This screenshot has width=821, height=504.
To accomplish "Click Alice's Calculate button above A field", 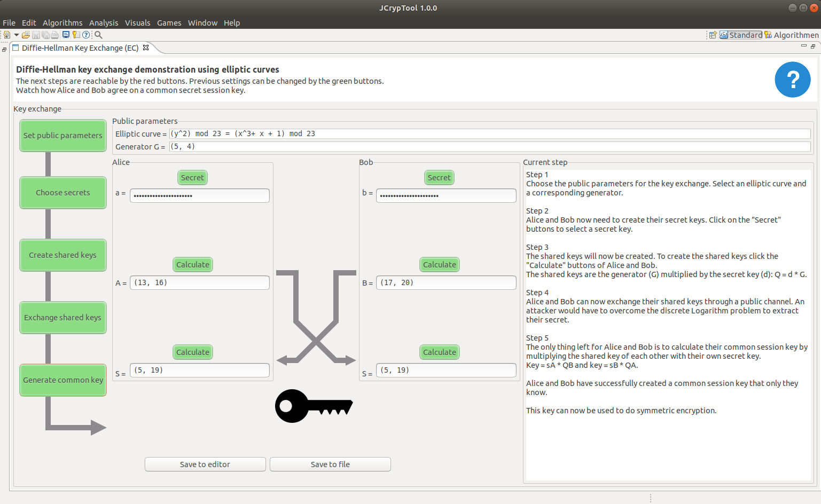I will (x=193, y=265).
